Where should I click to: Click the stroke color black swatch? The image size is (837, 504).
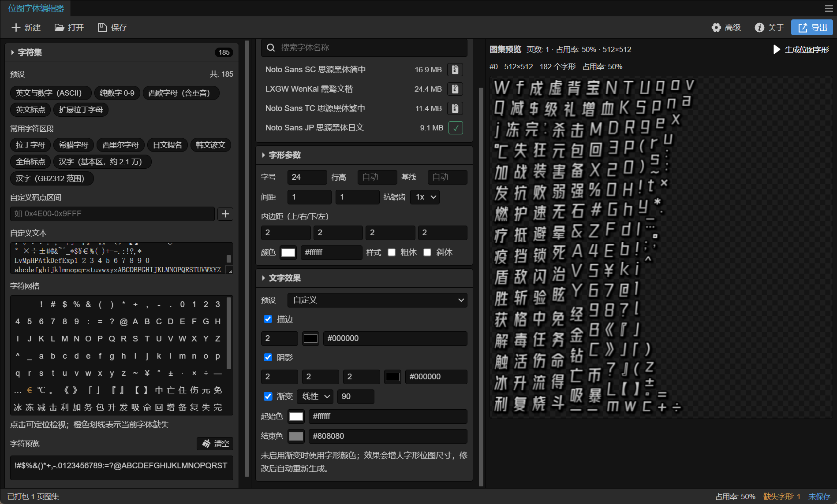311,338
